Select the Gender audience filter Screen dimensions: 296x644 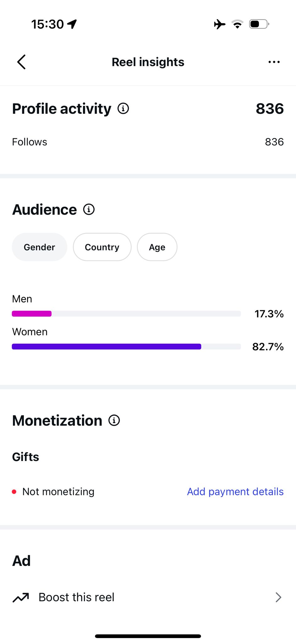tap(40, 247)
